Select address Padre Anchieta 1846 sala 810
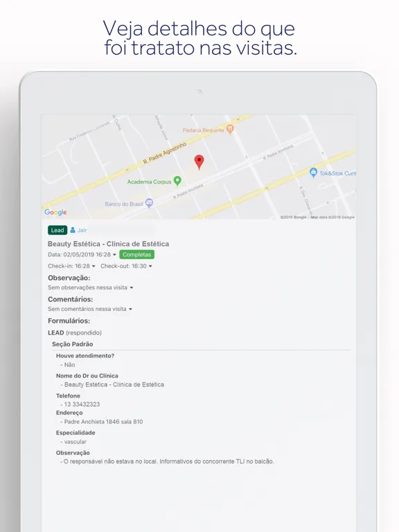Image resolution: width=399 pixels, height=532 pixels. [x=103, y=422]
